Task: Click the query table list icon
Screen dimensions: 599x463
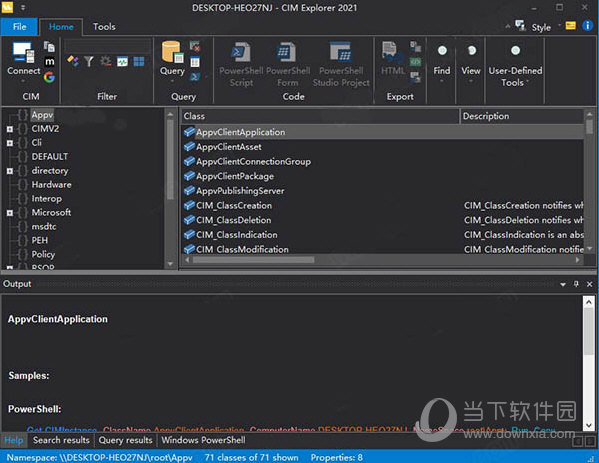Action: coord(195,62)
